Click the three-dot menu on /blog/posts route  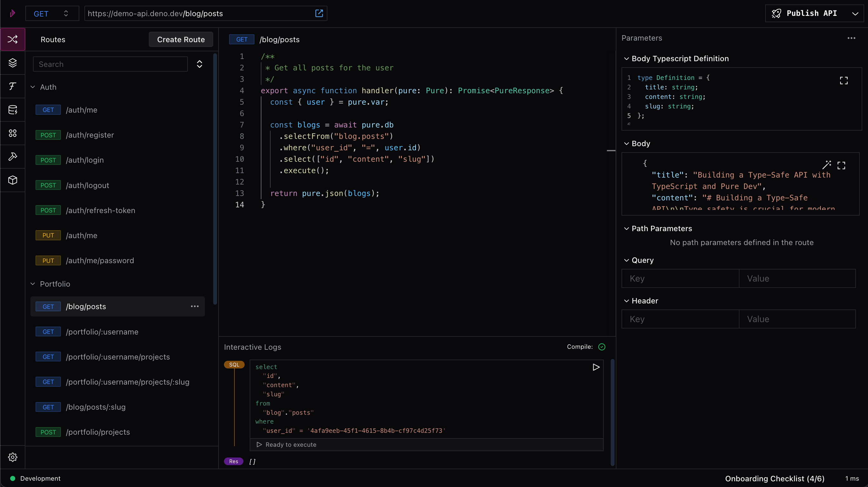pos(195,306)
